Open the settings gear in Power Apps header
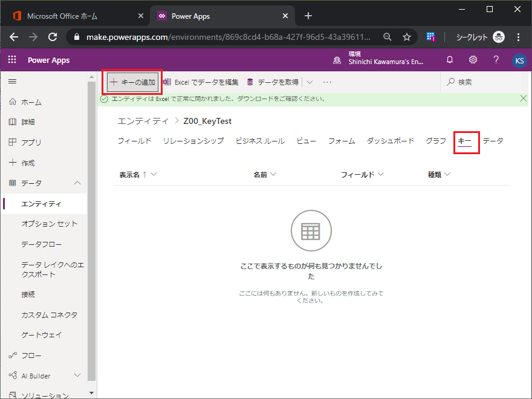This screenshot has height=399, width=532. (473, 60)
